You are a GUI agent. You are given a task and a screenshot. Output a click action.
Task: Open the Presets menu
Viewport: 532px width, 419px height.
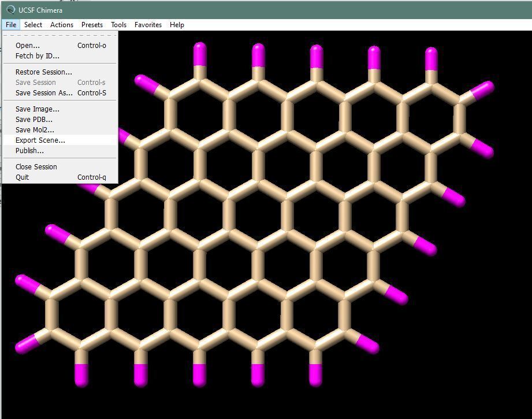tap(92, 25)
